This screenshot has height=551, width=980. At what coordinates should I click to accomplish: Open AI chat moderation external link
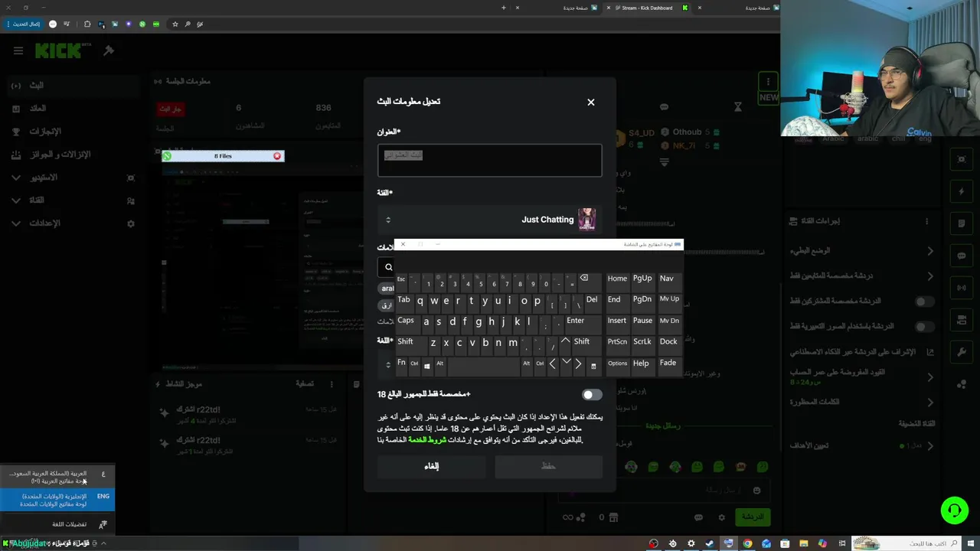point(930,352)
